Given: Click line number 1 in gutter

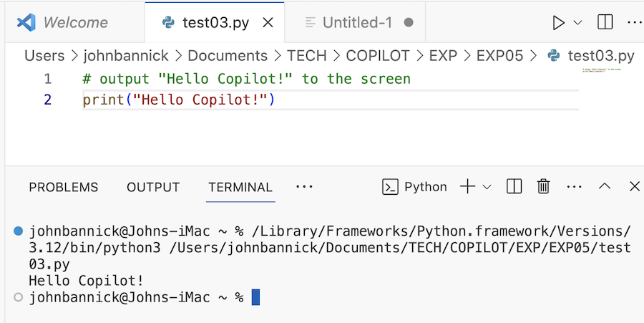Looking at the screenshot, I should point(48,79).
